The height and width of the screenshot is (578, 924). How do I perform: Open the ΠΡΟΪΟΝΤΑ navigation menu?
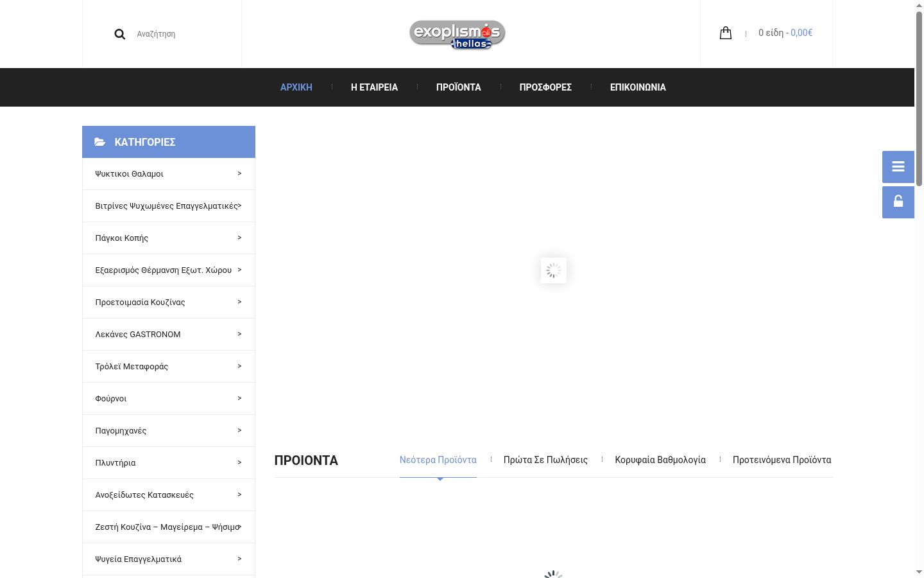point(459,87)
